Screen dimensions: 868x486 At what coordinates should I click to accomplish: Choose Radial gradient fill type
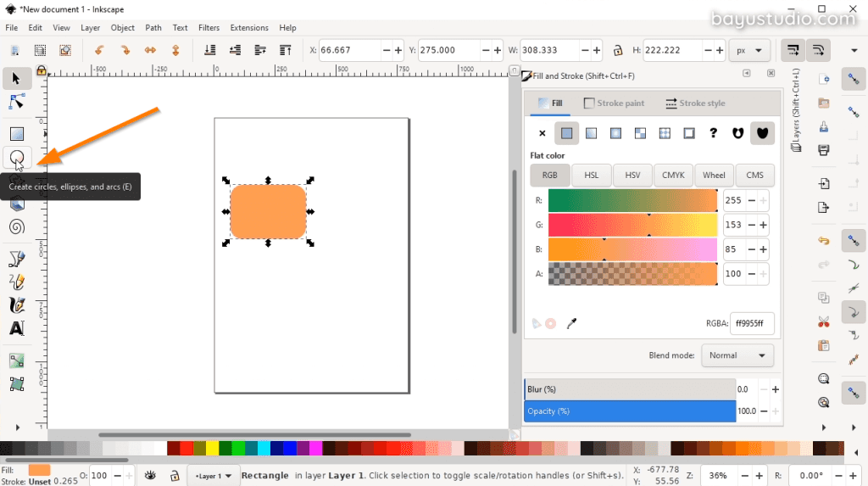tap(615, 133)
